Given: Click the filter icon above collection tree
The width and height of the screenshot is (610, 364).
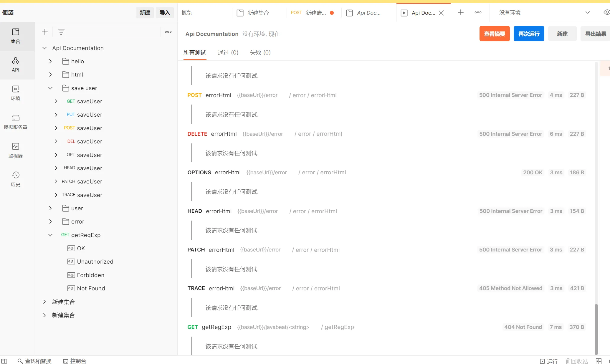Looking at the screenshot, I should (61, 32).
